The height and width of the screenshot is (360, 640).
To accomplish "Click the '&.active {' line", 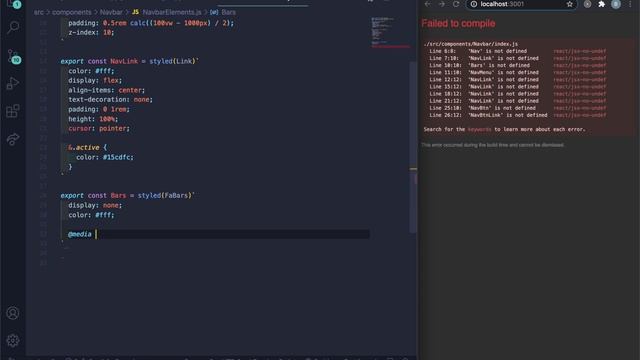I will pyautogui.click(x=87, y=147).
